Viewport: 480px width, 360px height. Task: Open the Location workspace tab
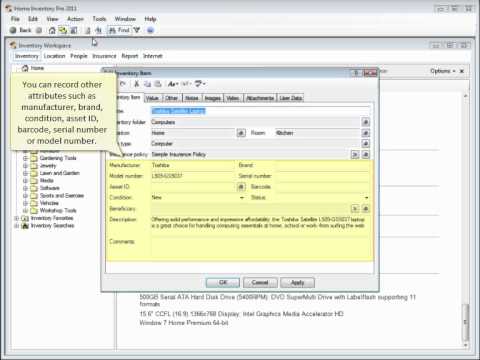click(x=54, y=56)
